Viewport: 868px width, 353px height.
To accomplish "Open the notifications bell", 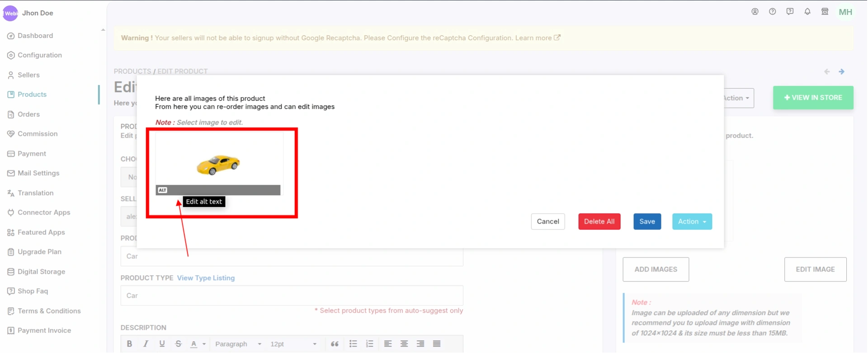I will (x=807, y=12).
